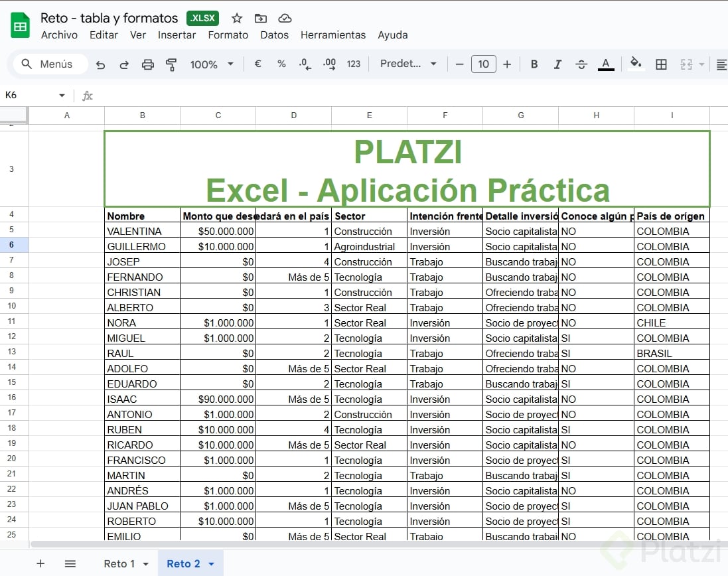The image size is (728, 576).
Task: Click the formula bar fx area
Action: [88, 96]
